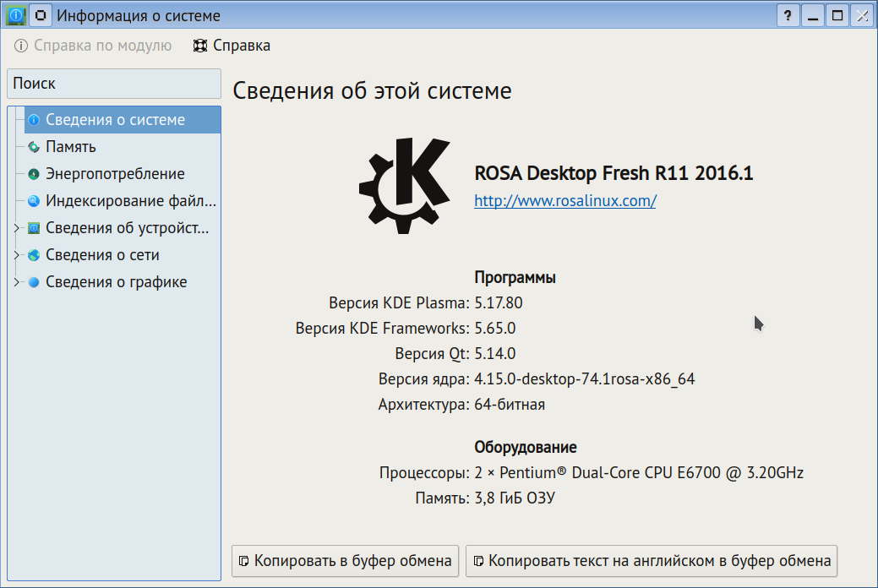
Task: Click the Энергопотребление energy icon
Action: (34, 174)
